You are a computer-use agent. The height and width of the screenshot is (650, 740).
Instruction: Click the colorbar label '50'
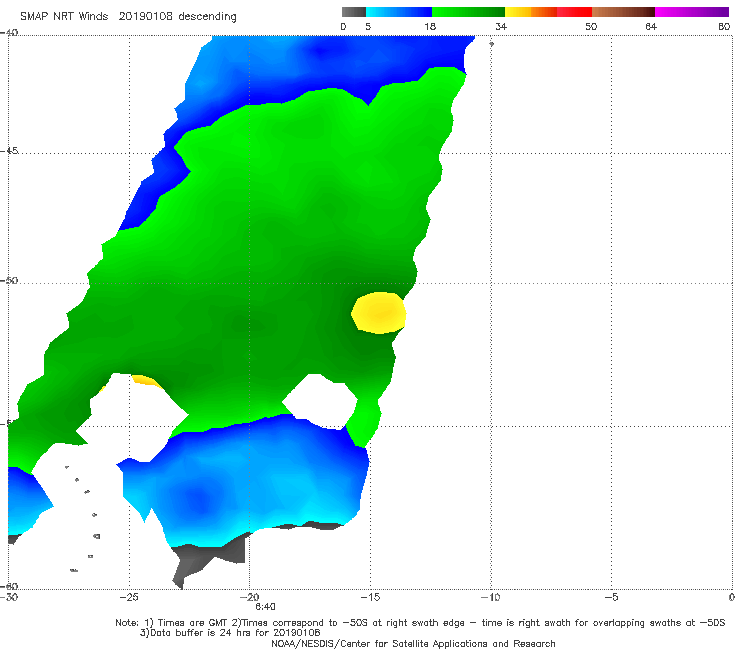click(591, 26)
